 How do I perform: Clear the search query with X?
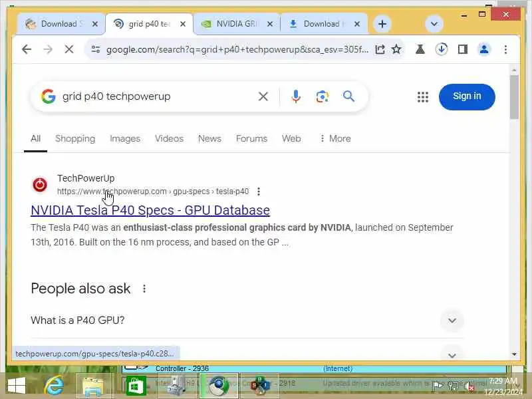pyautogui.click(x=263, y=96)
